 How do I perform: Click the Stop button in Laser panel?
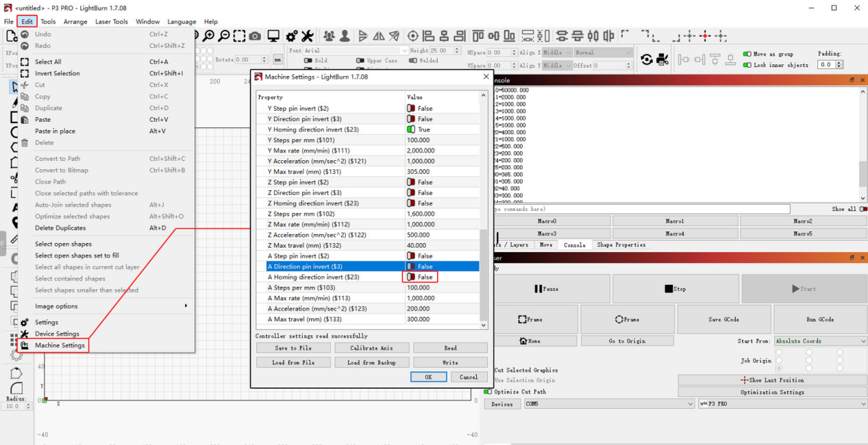tap(675, 289)
